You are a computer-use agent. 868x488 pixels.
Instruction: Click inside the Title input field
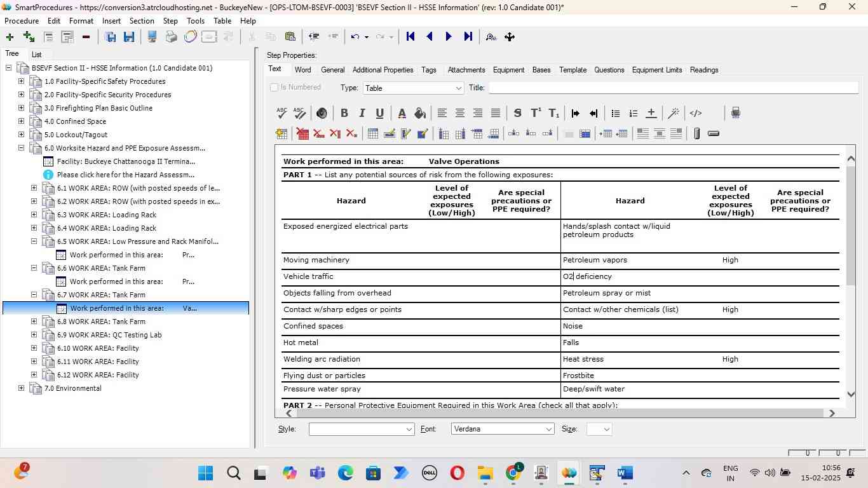coord(672,88)
